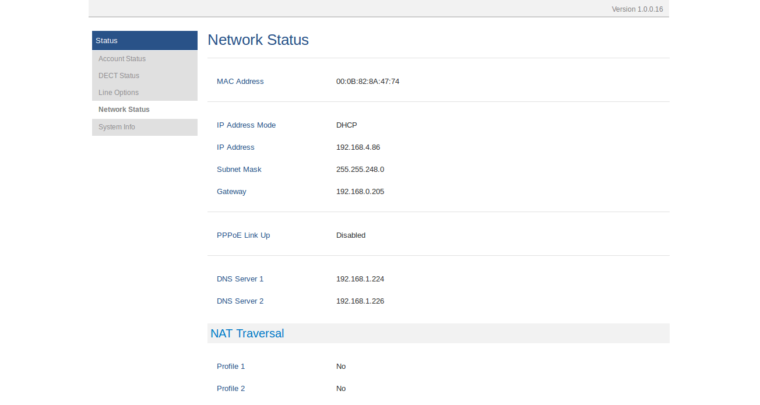This screenshot has height=405, width=760.
Task: Click the MAC address value 00:0B:82:8A:47:74
Action: [x=367, y=81]
